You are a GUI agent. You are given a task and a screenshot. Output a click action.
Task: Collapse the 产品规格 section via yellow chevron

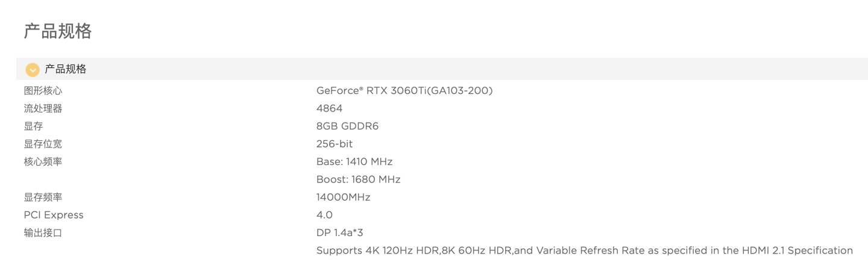[x=33, y=70]
